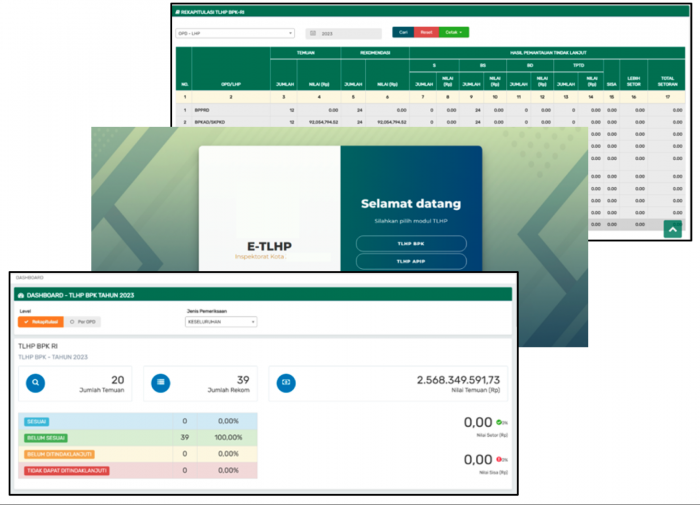
Task: Click the list icon beside Jumlah Rekom
Action: 161,382
